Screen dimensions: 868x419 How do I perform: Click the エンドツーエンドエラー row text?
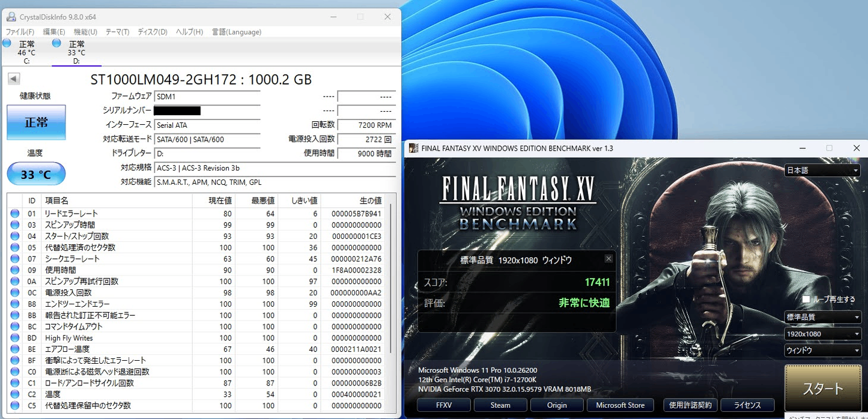coord(77,304)
